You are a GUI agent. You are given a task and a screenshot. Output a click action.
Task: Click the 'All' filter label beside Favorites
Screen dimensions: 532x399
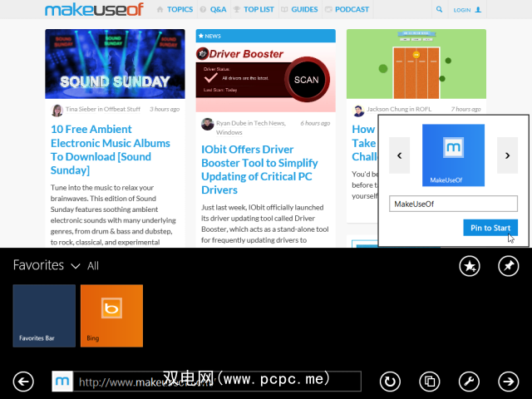click(93, 266)
